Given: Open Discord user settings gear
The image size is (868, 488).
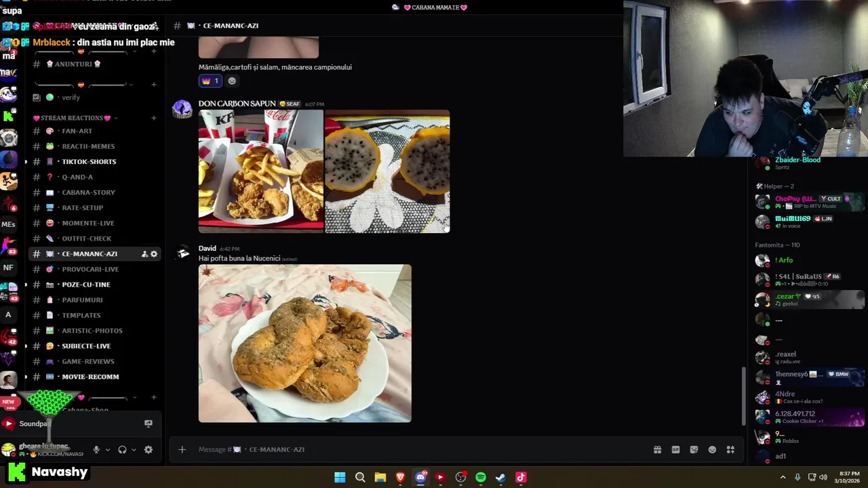Looking at the screenshot, I should (x=148, y=449).
